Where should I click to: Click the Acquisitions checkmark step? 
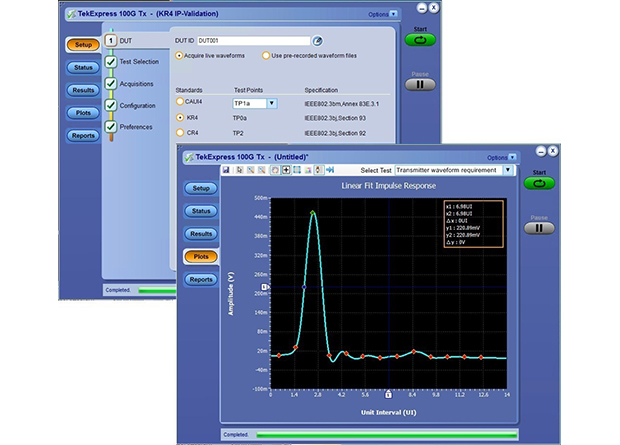click(111, 84)
